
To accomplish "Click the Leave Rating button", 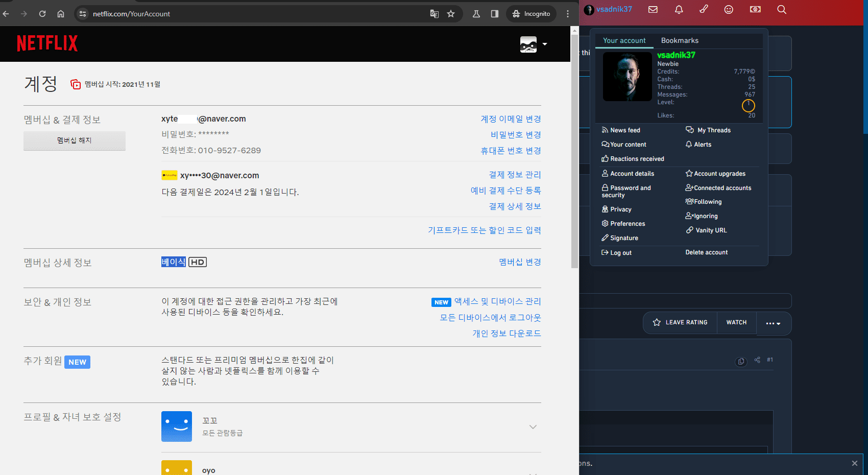I will [x=680, y=322].
